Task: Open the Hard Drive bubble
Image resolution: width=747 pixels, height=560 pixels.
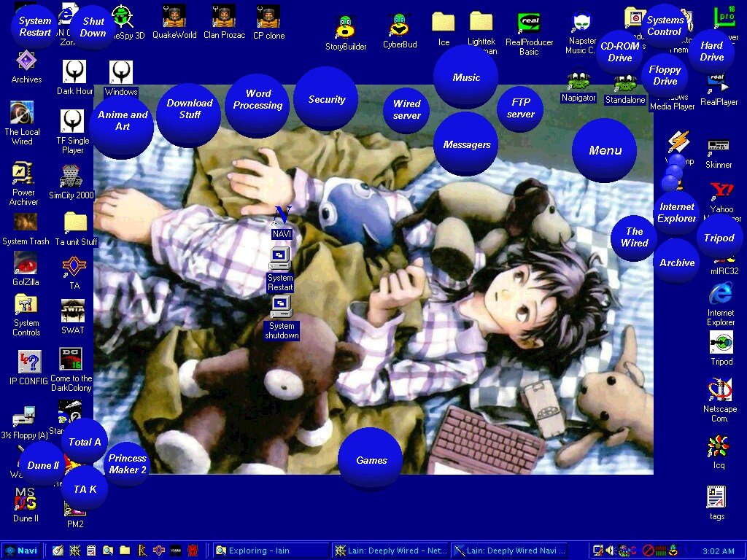Action: [x=712, y=52]
